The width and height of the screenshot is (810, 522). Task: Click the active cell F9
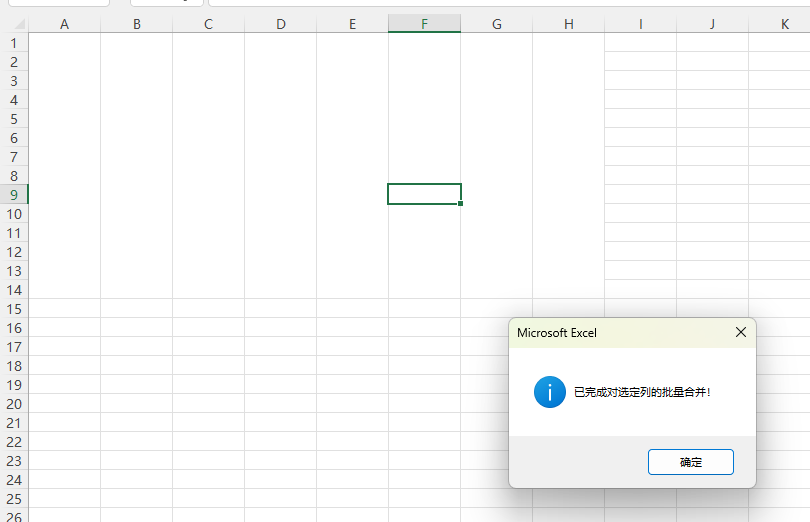pyautogui.click(x=424, y=194)
